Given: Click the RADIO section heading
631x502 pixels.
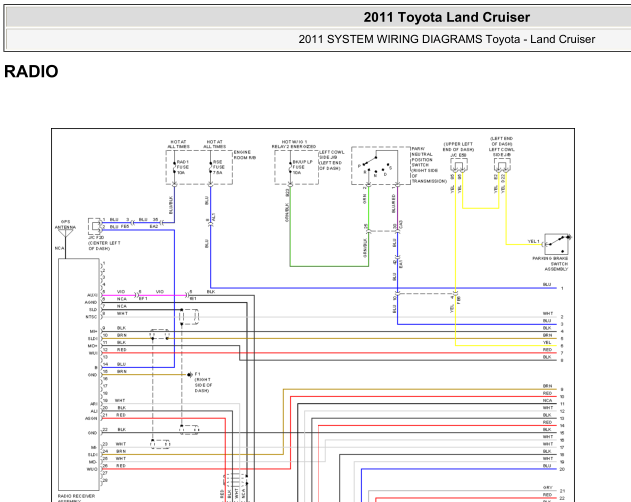Looking at the screenshot, I should (31, 72).
